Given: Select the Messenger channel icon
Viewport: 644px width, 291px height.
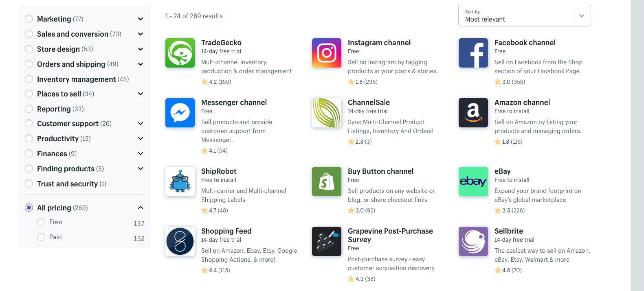Looking at the screenshot, I should pos(180,113).
